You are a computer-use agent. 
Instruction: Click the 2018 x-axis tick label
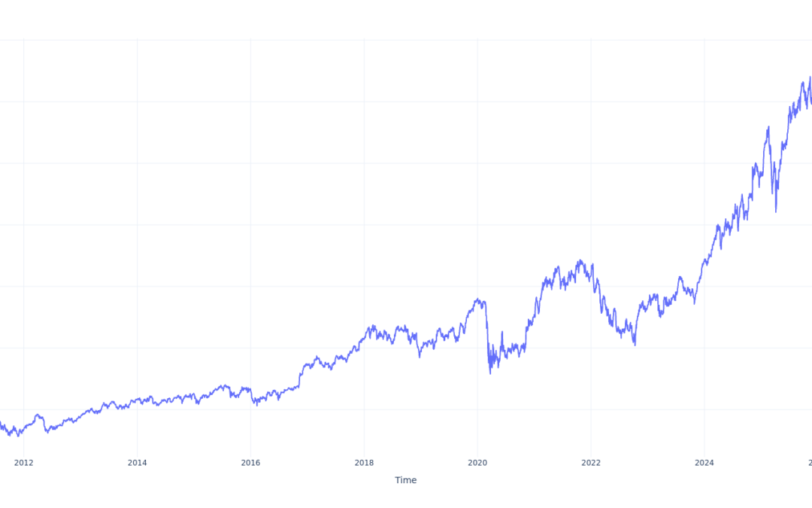(x=364, y=463)
